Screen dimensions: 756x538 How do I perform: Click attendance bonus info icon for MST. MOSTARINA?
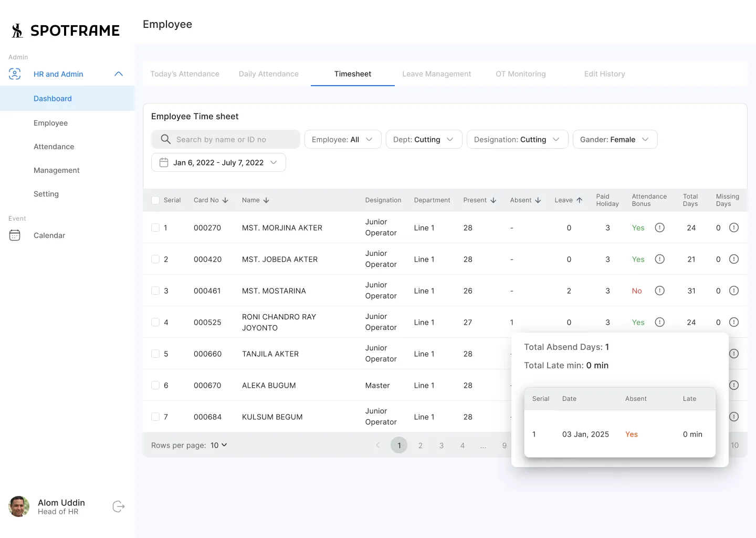click(660, 291)
